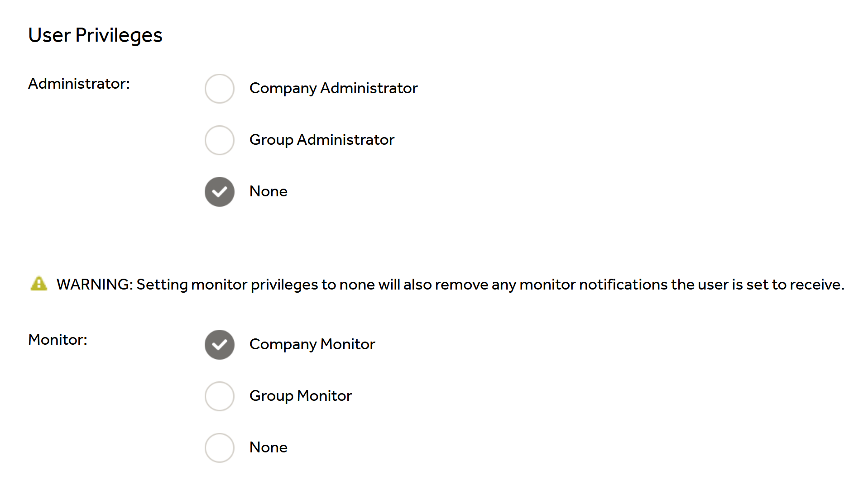Image resolution: width=868 pixels, height=499 pixels.
Task: Click the checkmark inside Company Monitor option
Action: click(220, 345)
